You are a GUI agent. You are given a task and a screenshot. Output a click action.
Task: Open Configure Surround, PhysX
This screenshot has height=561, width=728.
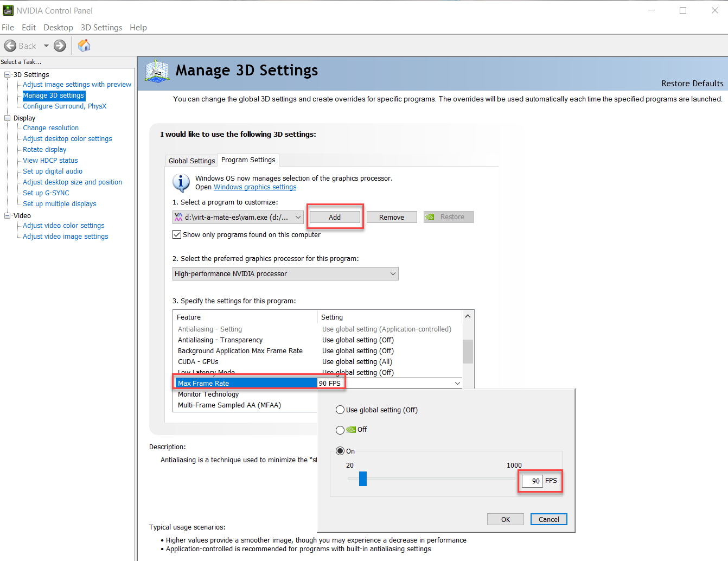[x=65, y=106]
